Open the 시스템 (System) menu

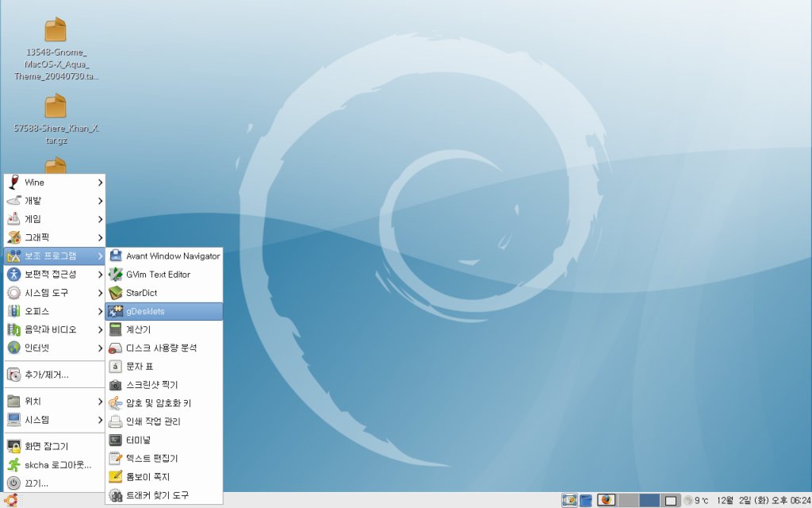[x=55, y=420]
